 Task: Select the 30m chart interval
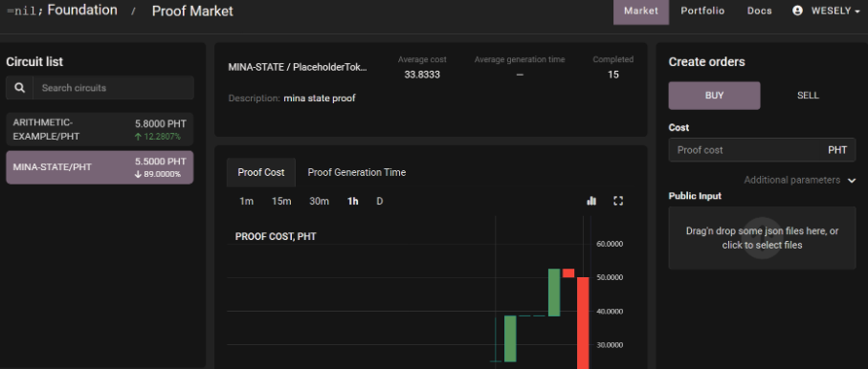point(319,202)
